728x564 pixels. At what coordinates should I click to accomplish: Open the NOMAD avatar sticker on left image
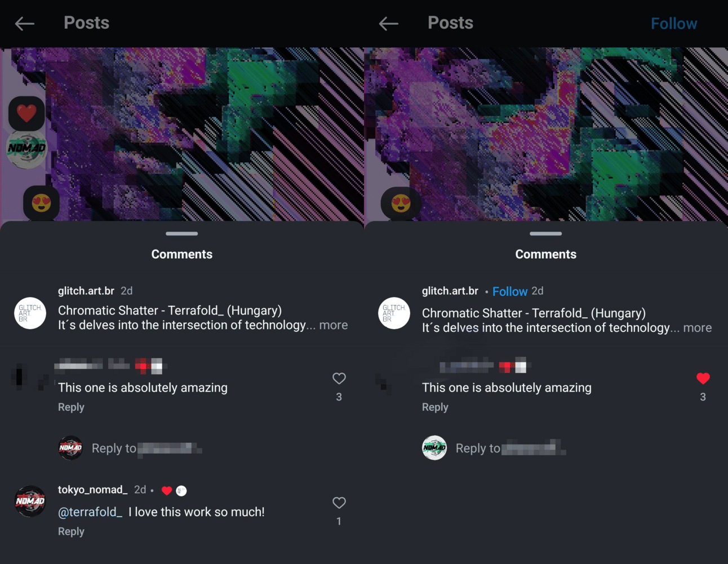(26, 149)
